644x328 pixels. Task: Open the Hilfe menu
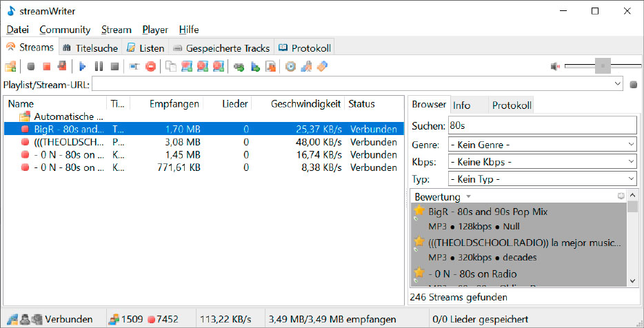coord(189,30)
